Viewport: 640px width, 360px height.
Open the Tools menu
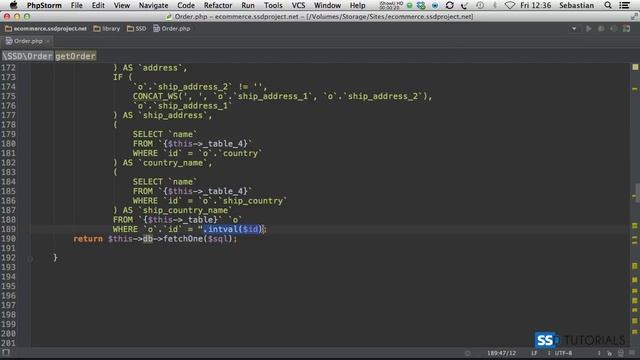pyautogui.click(x=273, y=5)
